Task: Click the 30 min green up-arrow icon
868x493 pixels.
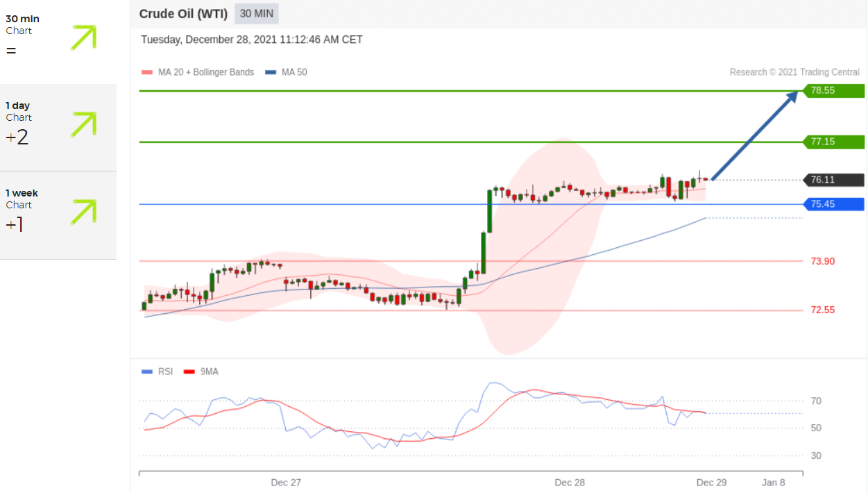Action: pyautogui.click(x=83, y=37)
